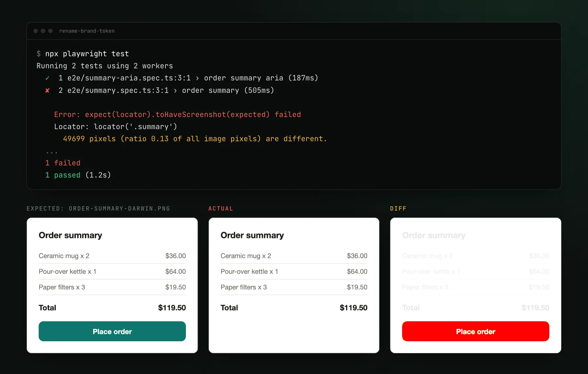The image size is (588, 374).
Task: Click the Actual screenshot card
Action: (x=294, y=285)
